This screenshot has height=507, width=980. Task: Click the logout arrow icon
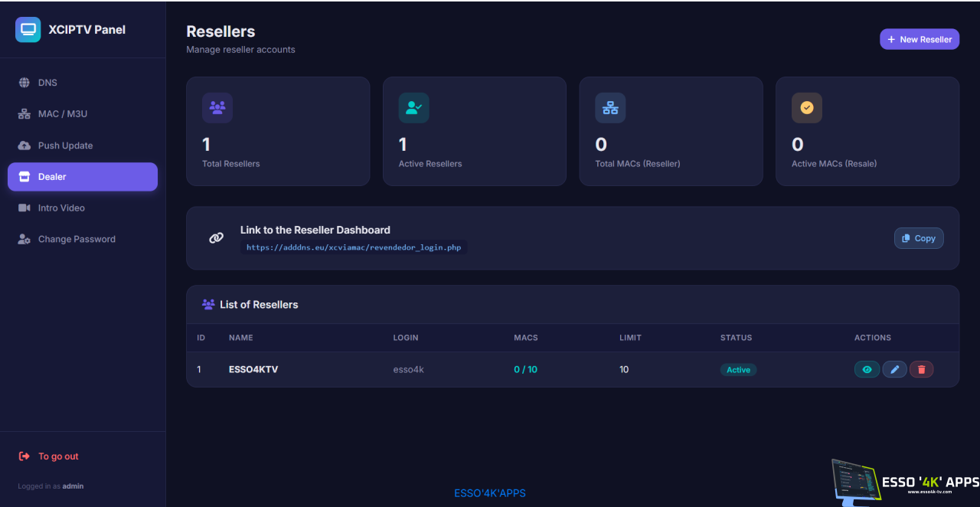tap(24, 456)
